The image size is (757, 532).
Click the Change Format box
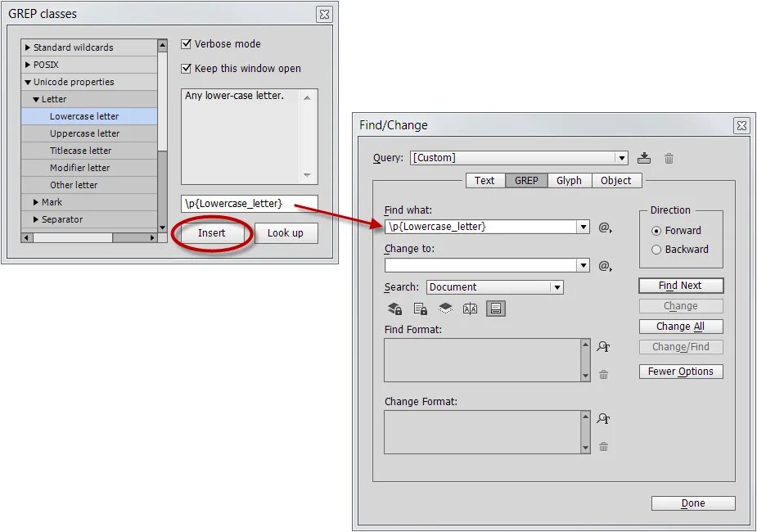click(x=482, y=432)
